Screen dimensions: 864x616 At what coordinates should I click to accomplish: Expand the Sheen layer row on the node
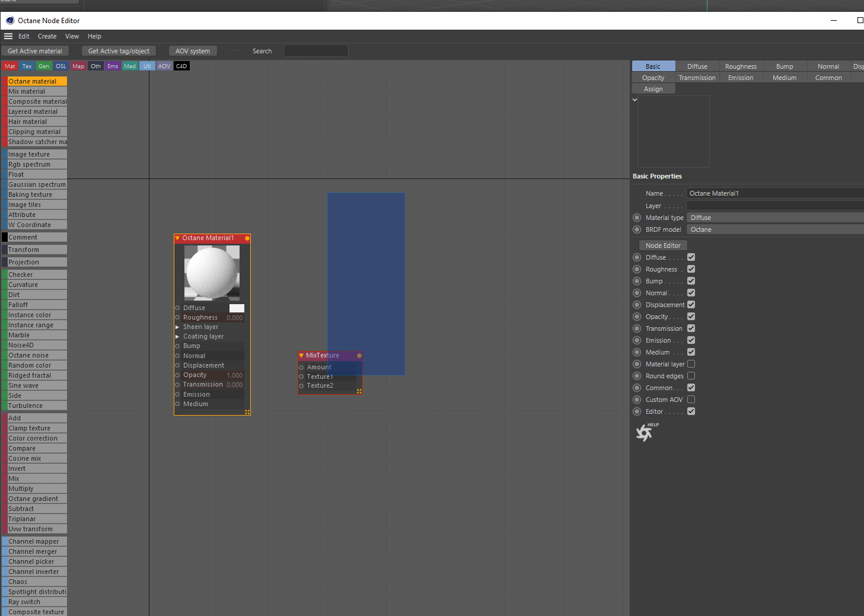[x=177, y=327]
